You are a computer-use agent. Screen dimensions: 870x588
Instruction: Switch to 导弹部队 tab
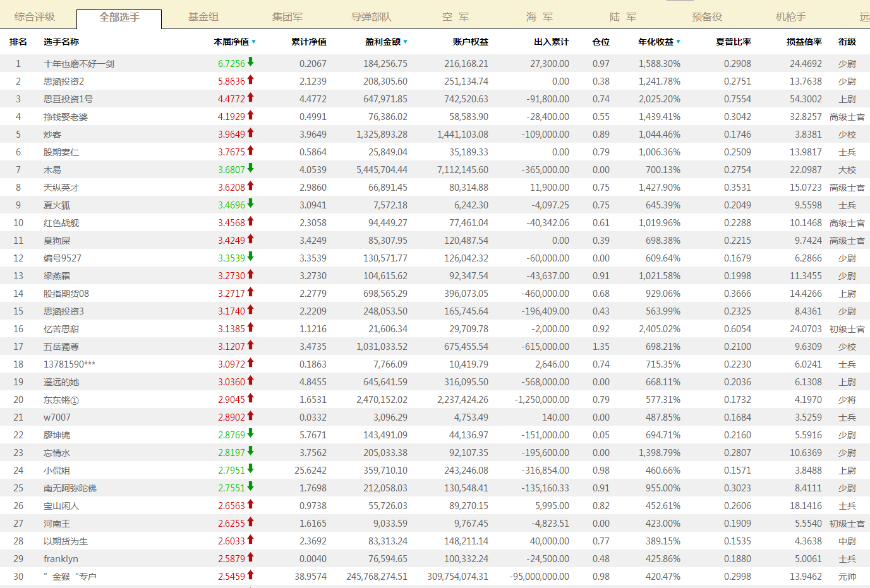click(372, 17)
